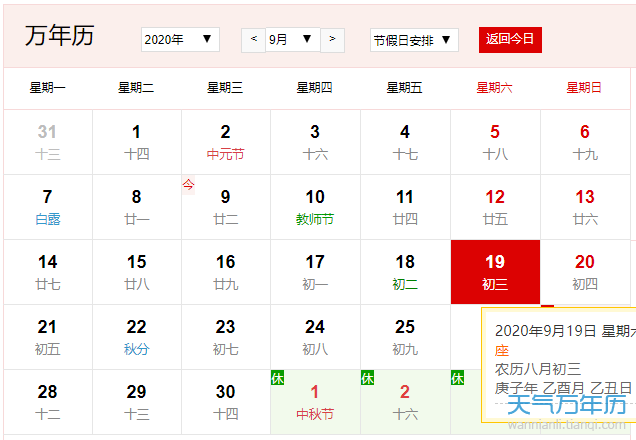Select September 16 廿九

[x=226, y=272]
